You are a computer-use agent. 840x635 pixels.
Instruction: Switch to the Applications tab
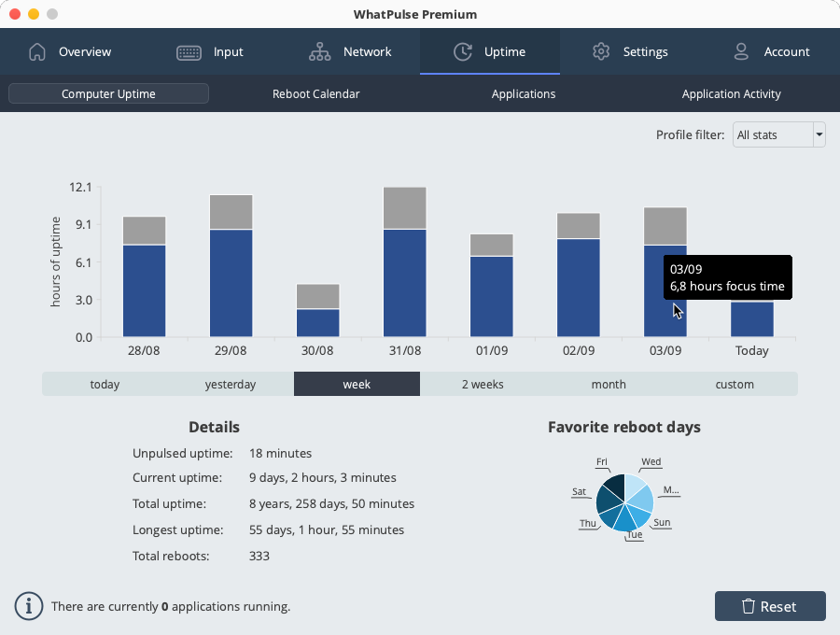click(523, 93)
